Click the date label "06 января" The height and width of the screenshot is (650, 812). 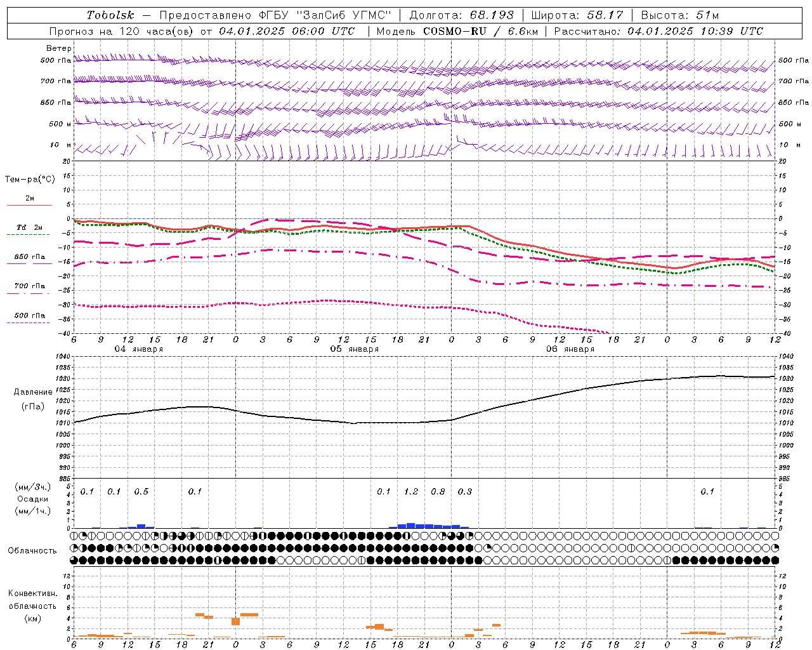[x=570, y=349]
